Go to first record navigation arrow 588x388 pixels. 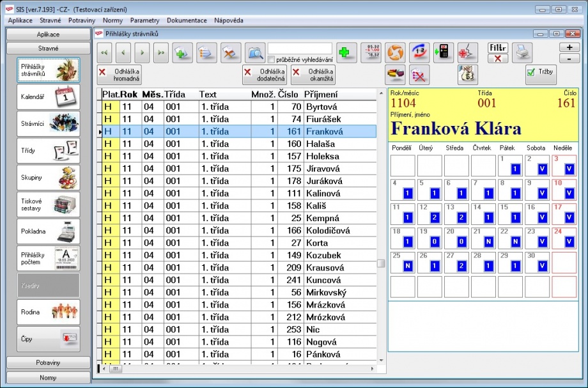tap(105, 53)
